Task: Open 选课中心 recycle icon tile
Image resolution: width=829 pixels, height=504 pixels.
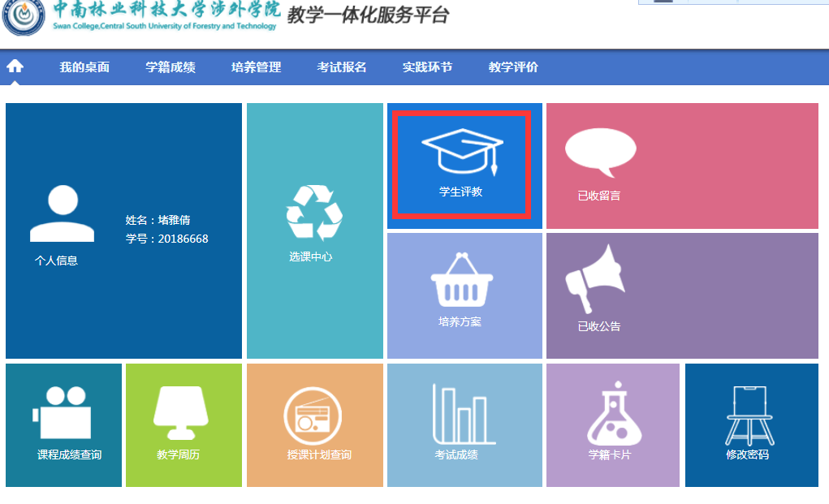Action: coord(313,213)
